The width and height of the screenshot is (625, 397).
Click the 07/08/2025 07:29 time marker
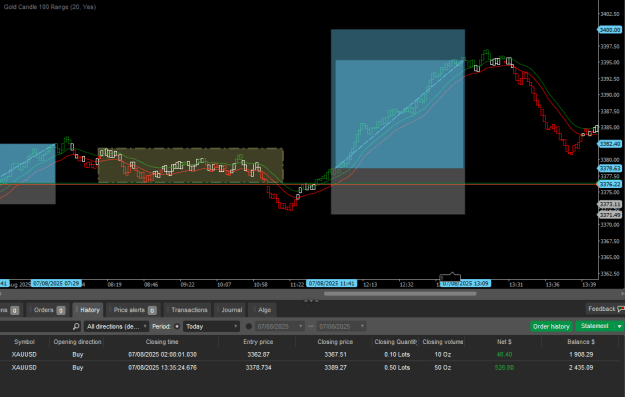point(56,283)
